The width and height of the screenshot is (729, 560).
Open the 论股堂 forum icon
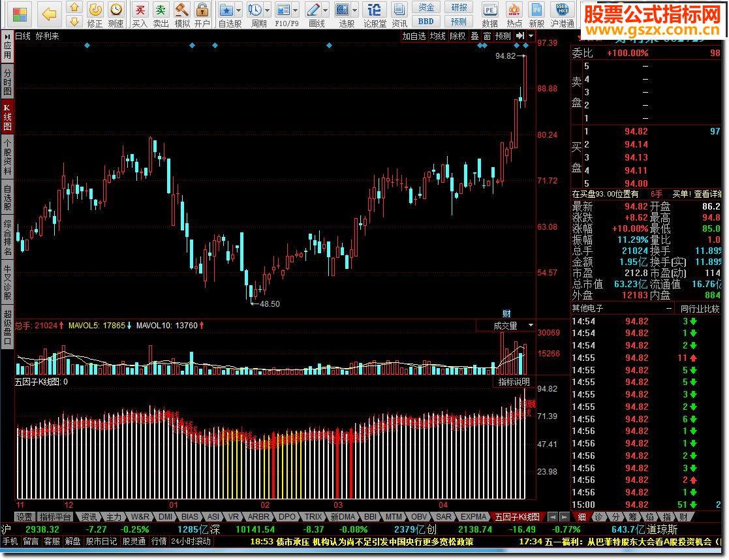pos(374,9)
